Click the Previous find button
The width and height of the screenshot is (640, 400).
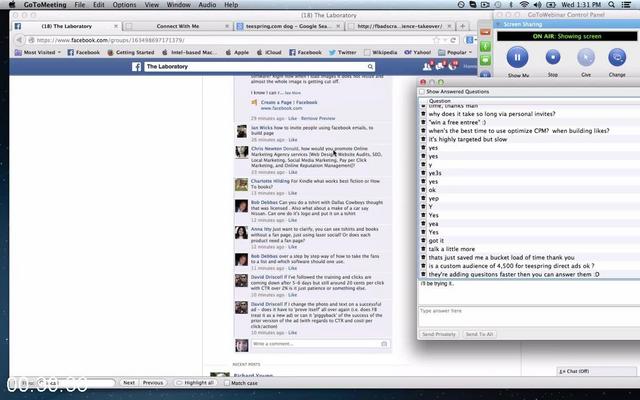153,383
